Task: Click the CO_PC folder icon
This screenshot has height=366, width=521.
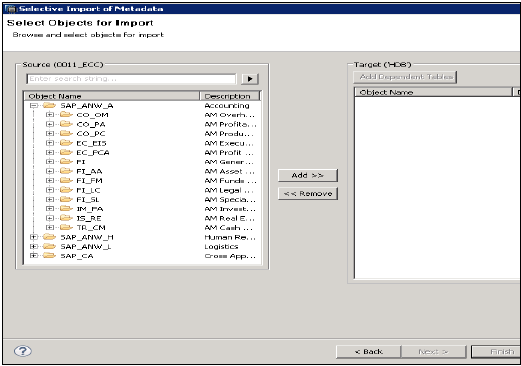Action: coord(66,133)
